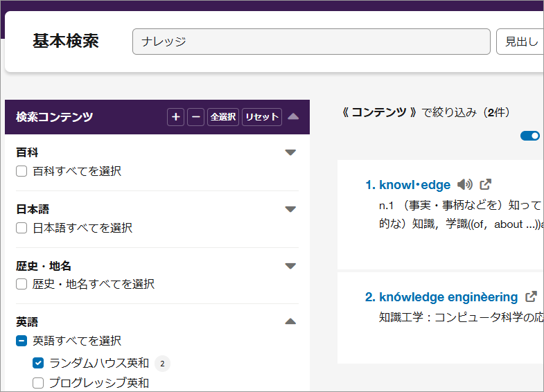This screenshot has width=544, height=392.
Task: Check 百科すべてを選択 checkbox
Action: pyautogui.click(x=21, y=171)
